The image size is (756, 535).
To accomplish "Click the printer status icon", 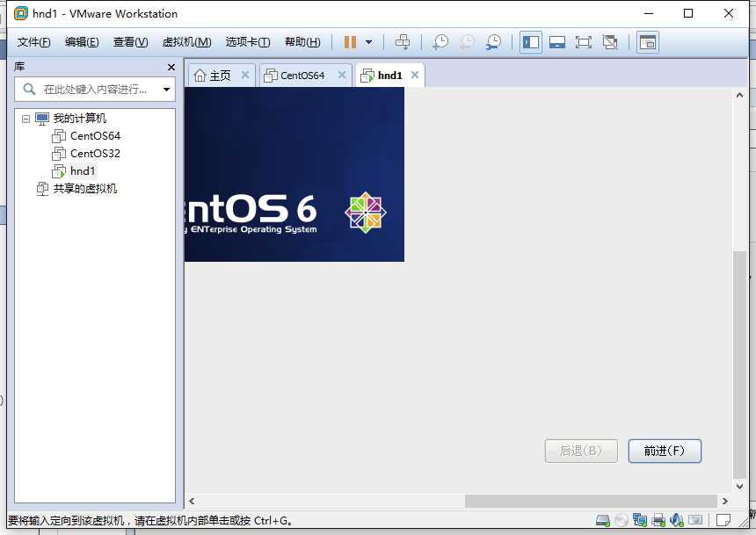I will (x=658, y=519).
